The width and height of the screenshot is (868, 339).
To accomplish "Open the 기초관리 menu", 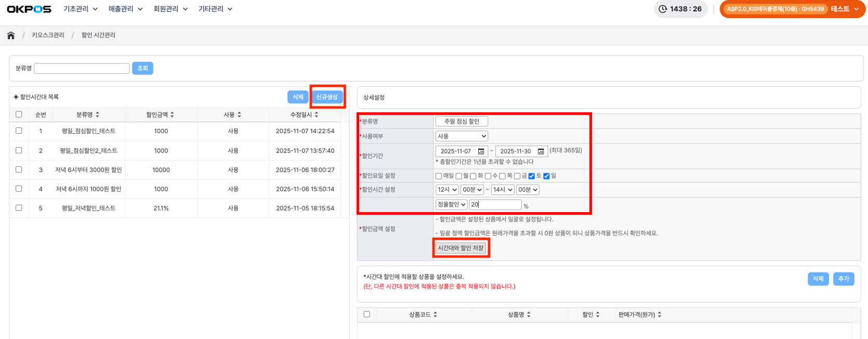I will click(80, 9).
